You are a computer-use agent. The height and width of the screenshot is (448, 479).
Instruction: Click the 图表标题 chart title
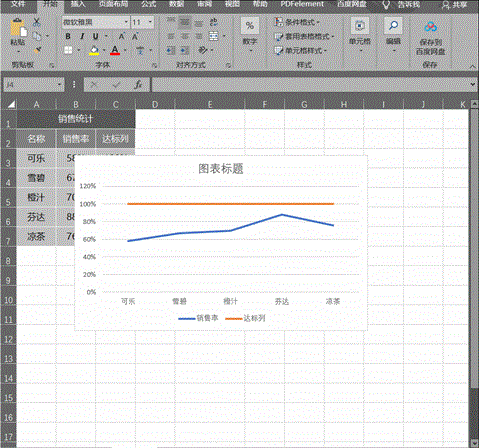coord(221,169)
